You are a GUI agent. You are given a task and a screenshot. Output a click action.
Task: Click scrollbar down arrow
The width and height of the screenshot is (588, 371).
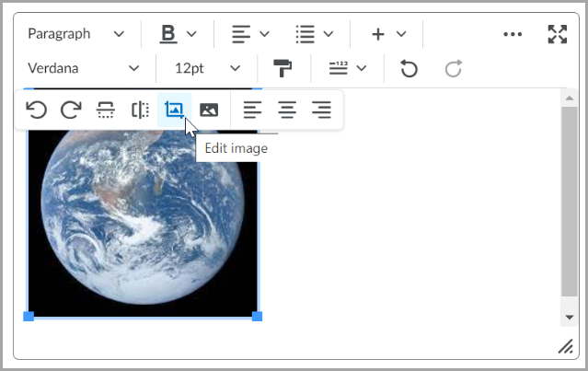570,318
